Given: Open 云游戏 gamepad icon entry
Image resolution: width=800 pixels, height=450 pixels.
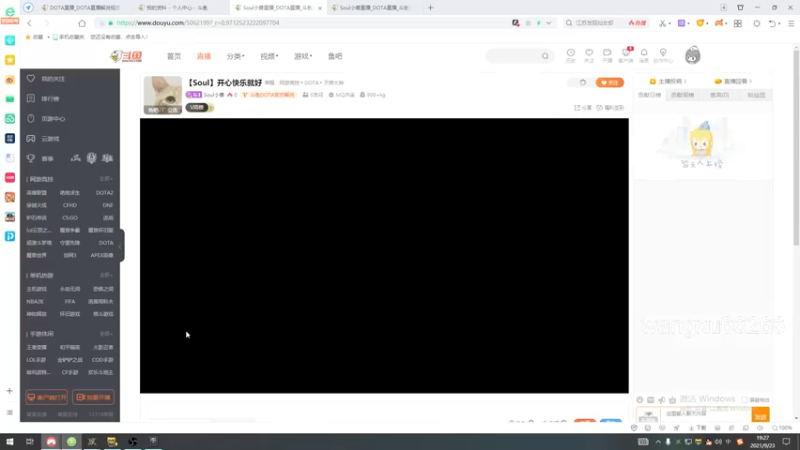Looking at the screenshot, I should (x=31, y=138).
